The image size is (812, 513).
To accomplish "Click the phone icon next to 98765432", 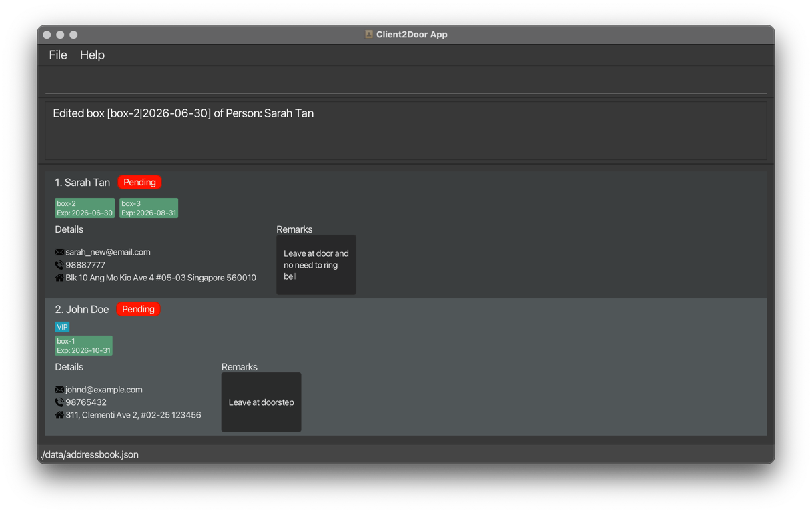I will [x=59, y=402].
